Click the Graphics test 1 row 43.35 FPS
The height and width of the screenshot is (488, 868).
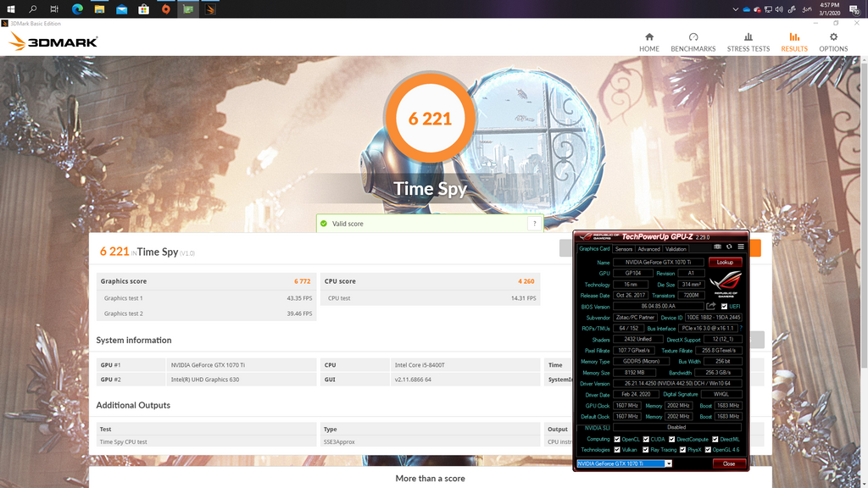pos(207,298)
